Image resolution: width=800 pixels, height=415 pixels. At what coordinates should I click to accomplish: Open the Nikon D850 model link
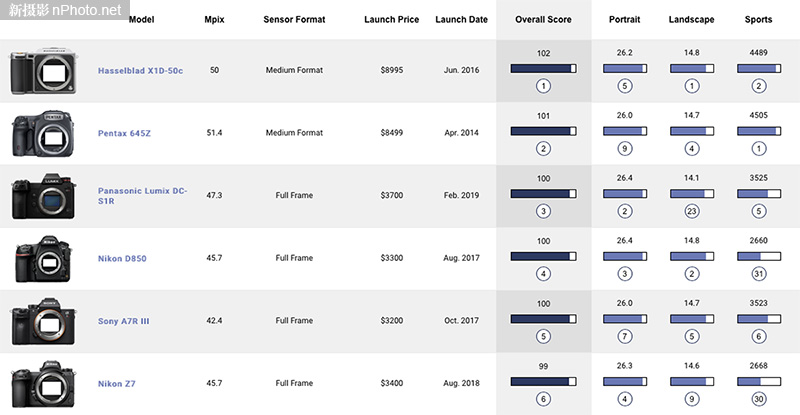[123, 258]
